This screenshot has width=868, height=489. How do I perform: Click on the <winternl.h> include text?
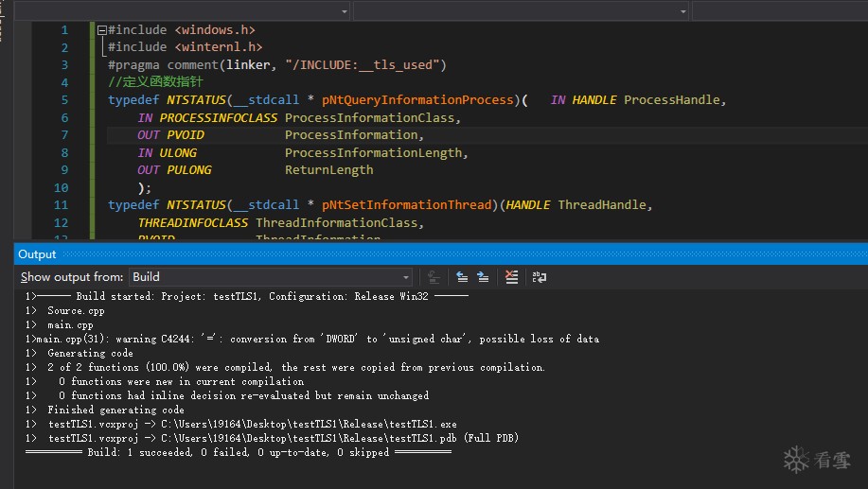coord(218,47)
